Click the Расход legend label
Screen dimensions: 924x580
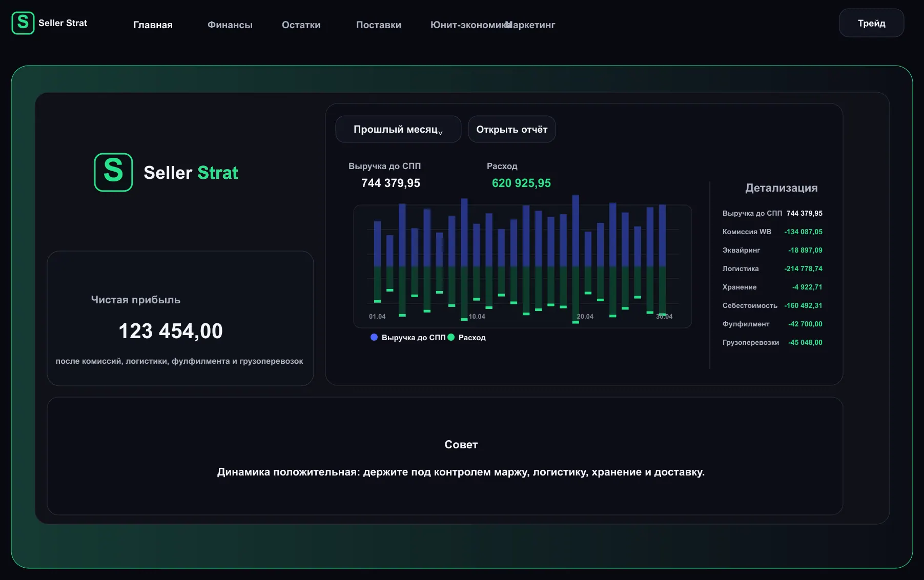pos(472,338)
